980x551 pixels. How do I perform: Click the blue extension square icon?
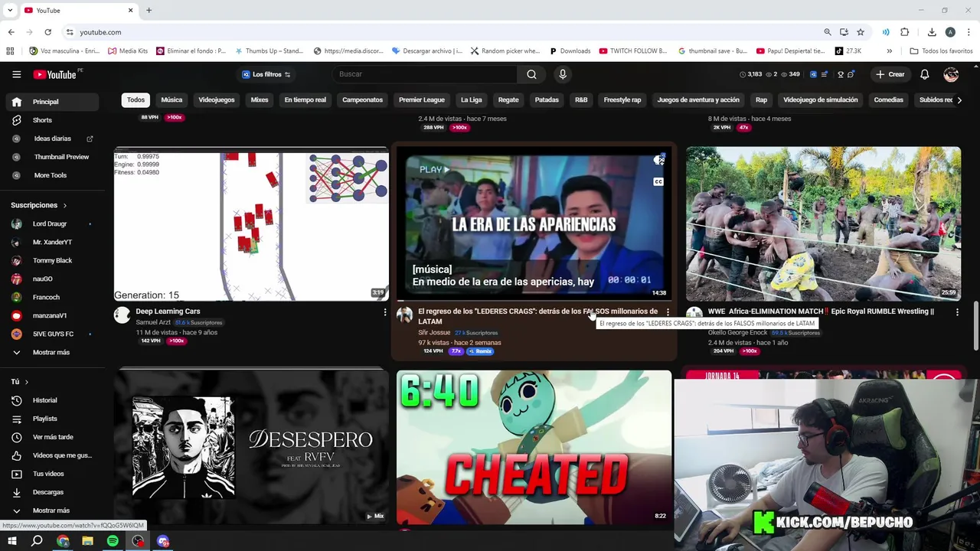pyautogui.click(x=814, y=74)
